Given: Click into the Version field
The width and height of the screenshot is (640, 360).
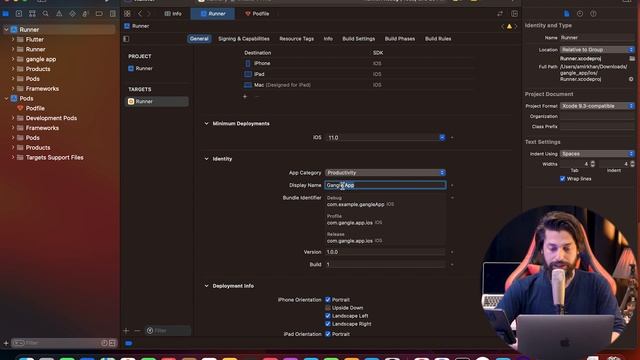Looking at the screenshot, I should click(x=385, y=252).
